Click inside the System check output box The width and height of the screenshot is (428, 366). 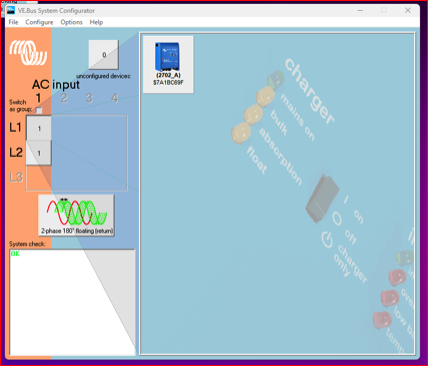point(72,302)
